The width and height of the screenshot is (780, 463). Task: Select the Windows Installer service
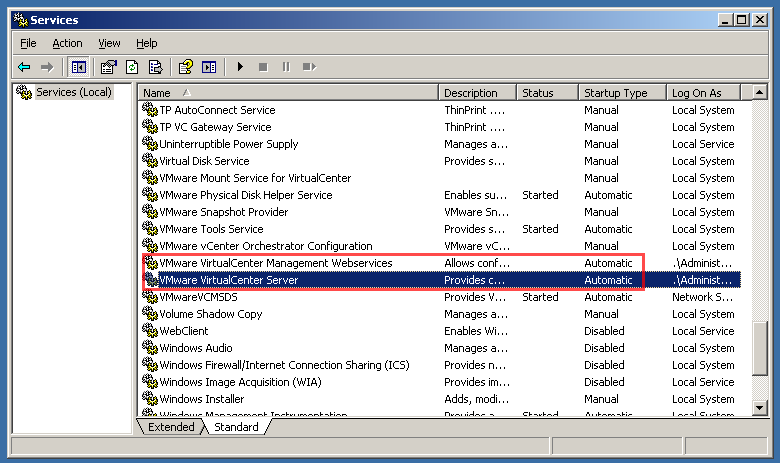coord(202,399)
